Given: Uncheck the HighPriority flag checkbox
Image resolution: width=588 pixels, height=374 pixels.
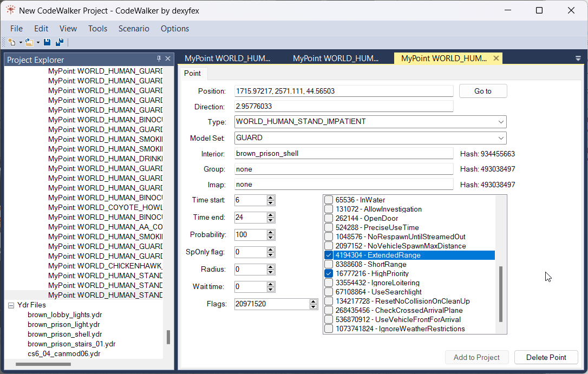Looking at the screenshot, I should pyautogui.click(x=329, y=274).
